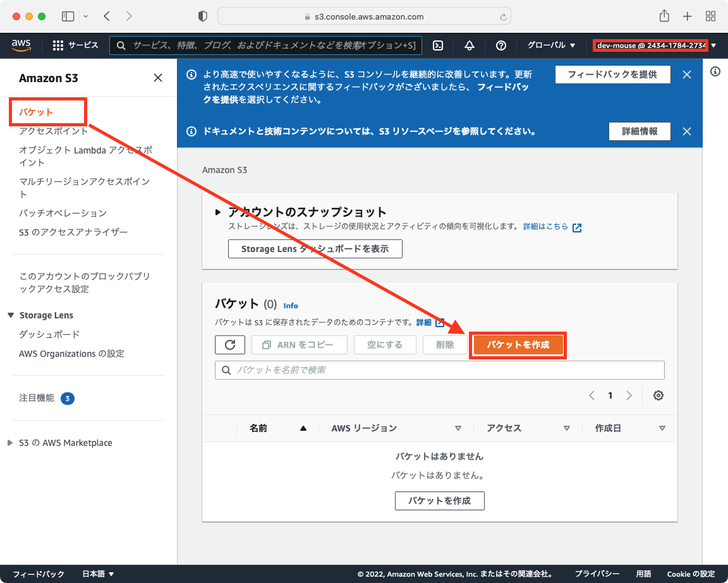Open the AWS services grid menu

(x=58, y=45)
